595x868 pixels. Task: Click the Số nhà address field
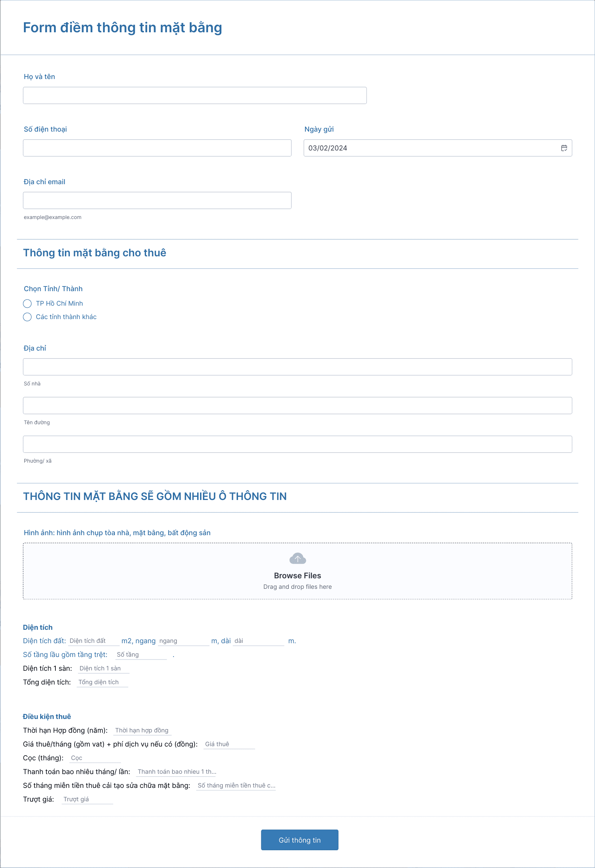tap(297, 367)
